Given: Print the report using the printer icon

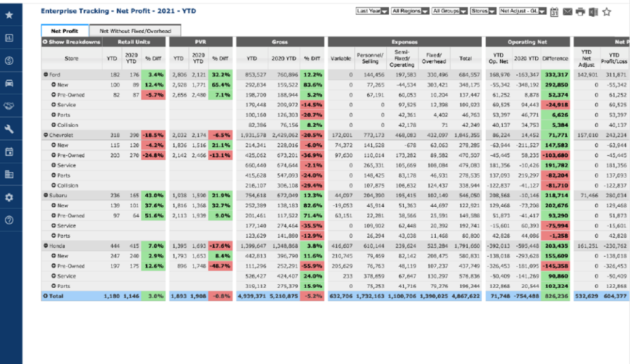Looking at the screenshot, I should click(580, 12).
